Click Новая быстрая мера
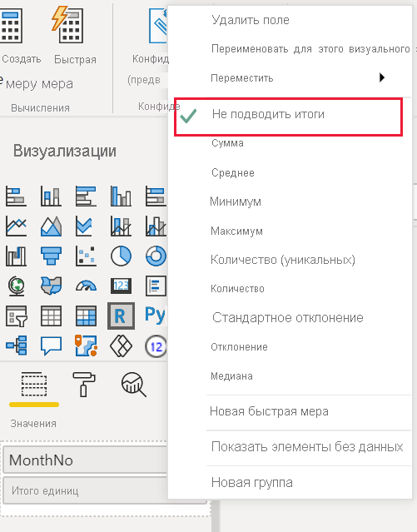The height and width of the screenshot is (532, 417). click(269, 411)
